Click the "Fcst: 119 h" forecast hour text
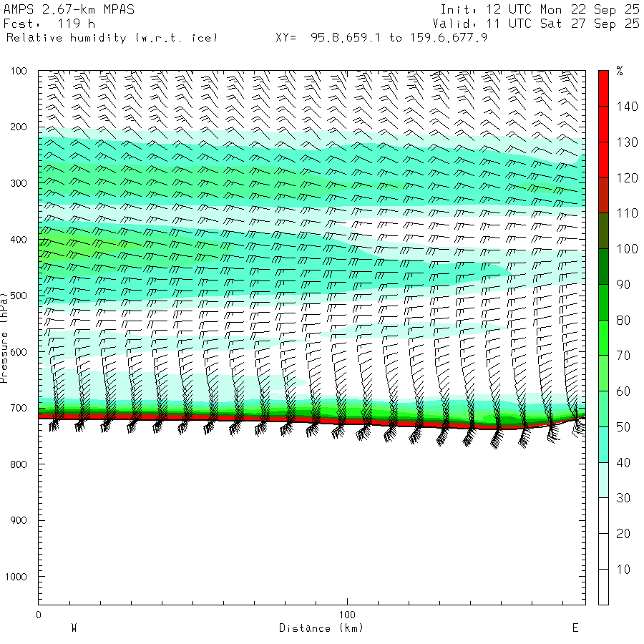 click(49, 24)
